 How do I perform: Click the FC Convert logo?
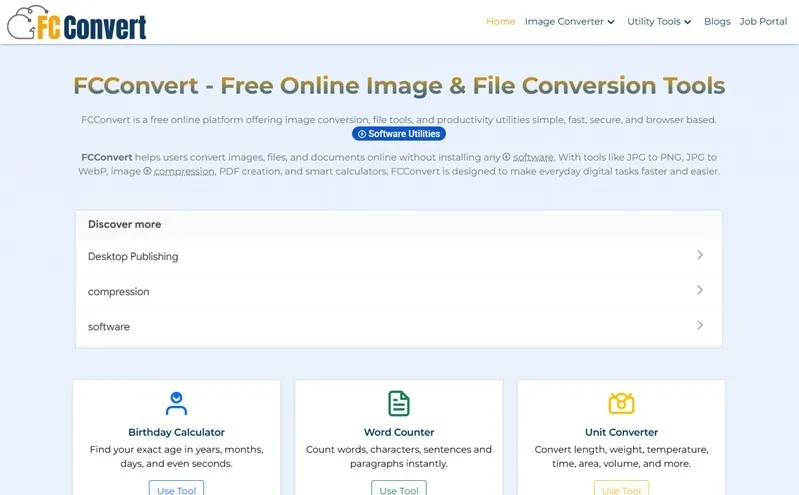point(76,23)
